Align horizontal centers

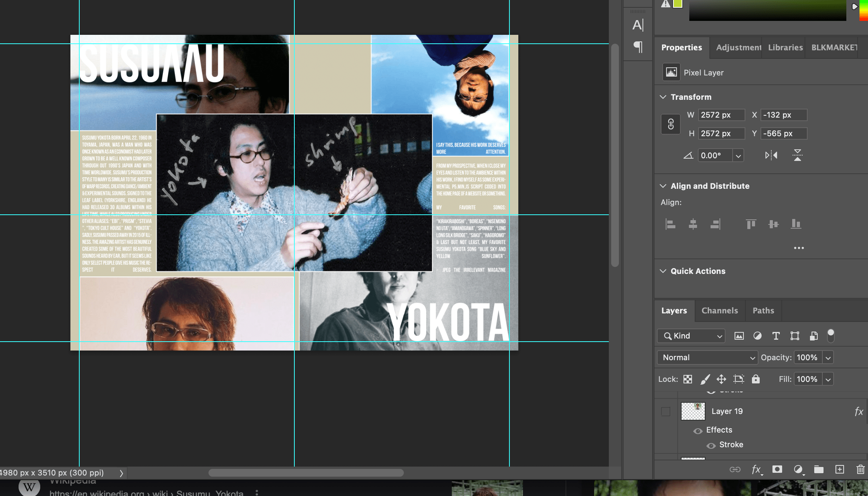coord(693,224)
